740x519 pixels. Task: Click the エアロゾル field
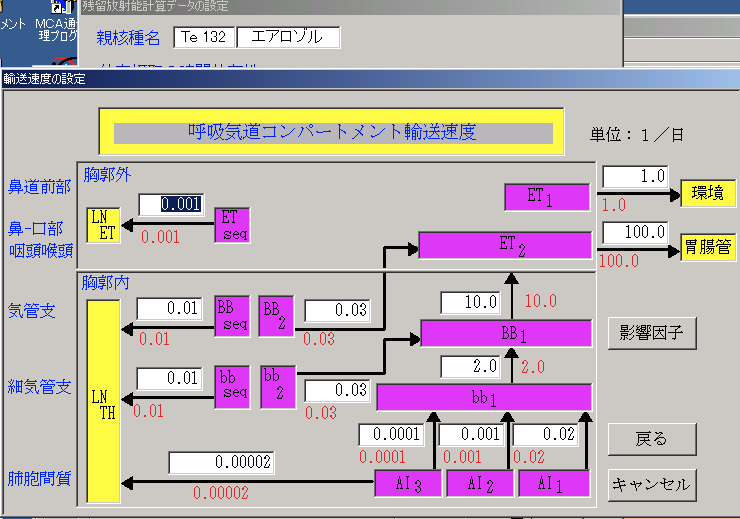tap(288, 37)
